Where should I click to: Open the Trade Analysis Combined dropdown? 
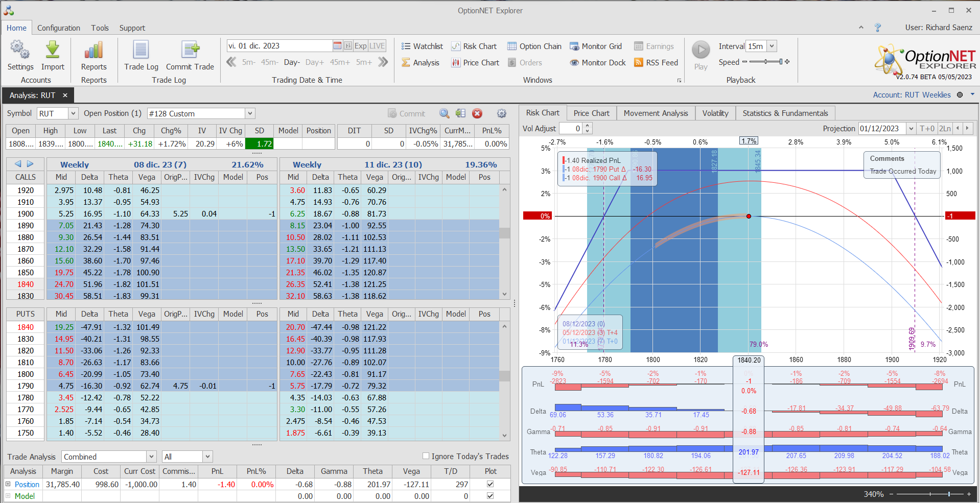pos(151,457)
